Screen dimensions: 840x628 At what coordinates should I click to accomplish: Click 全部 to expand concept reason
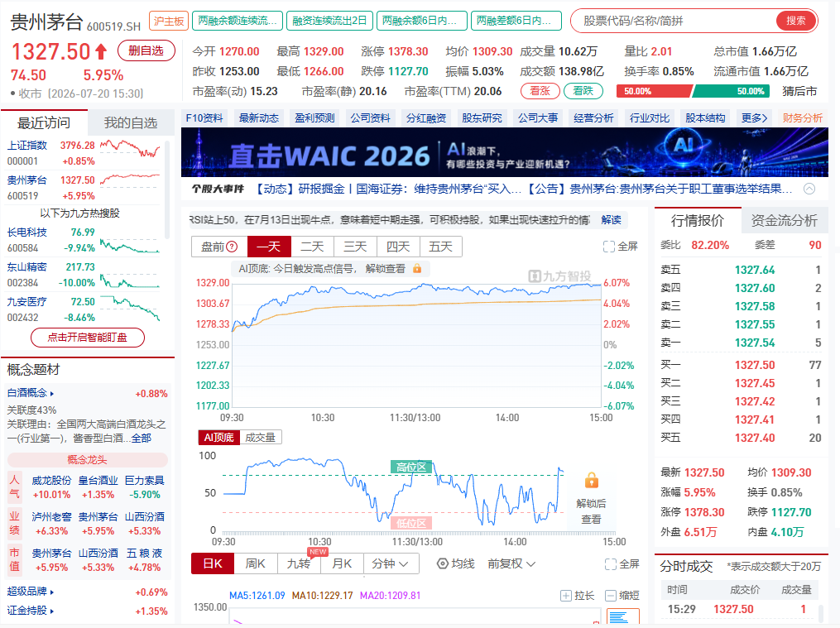pyautogui.click(x=142, y=439)
